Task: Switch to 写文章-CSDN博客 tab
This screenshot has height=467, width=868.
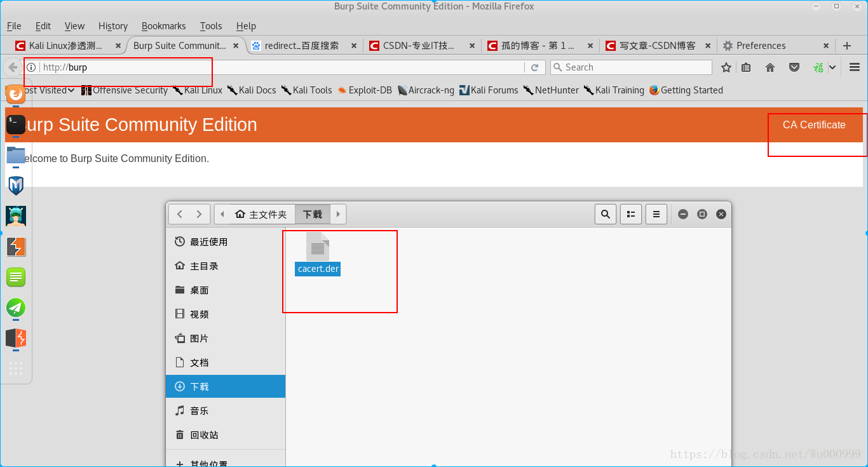Action: pos(659,46)
